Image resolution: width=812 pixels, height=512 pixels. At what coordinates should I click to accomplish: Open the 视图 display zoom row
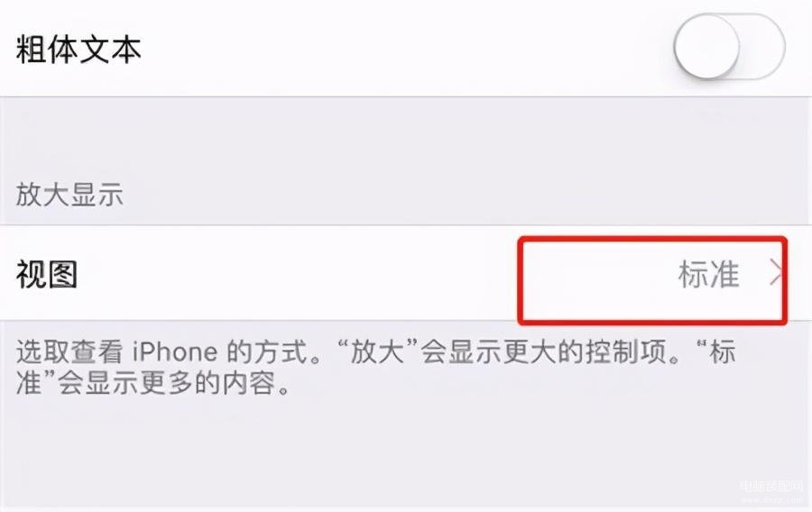406,273
